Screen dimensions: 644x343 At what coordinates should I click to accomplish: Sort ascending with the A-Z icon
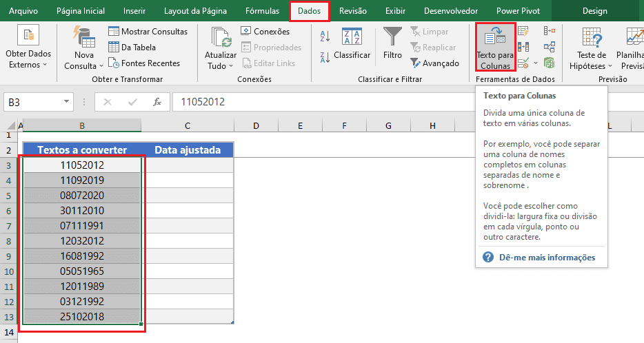325,36
